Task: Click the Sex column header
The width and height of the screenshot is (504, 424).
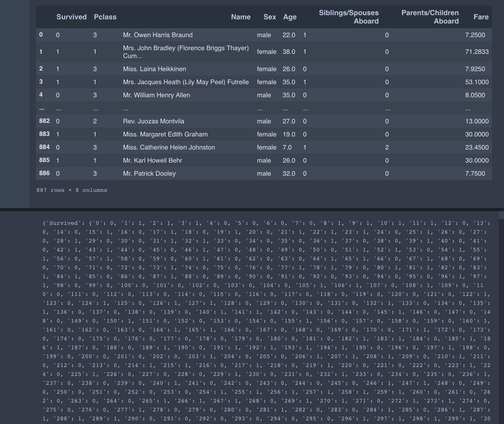Action: [270, 17]
